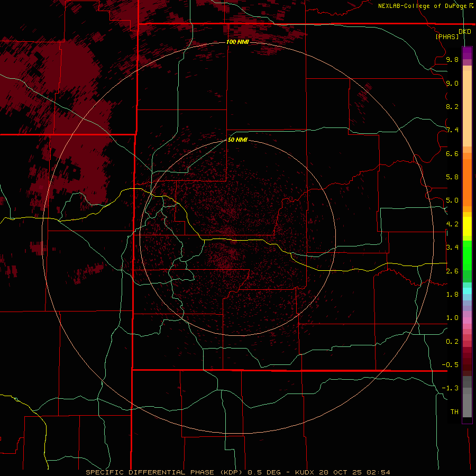Pick the orange band of the color scale
Image resolution: width=476 pixels, height=476 pixels.
coord(467,183)
